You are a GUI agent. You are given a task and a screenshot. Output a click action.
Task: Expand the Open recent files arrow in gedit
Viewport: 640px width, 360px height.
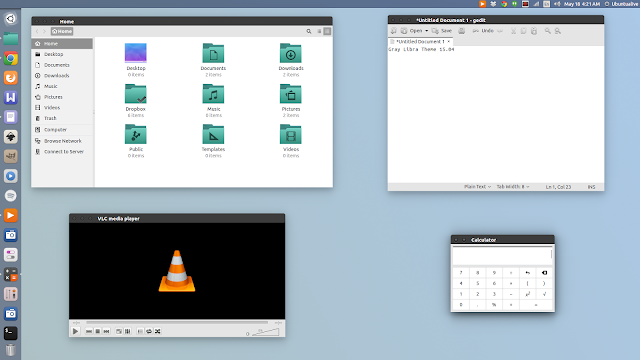click(x=427, y=31)
